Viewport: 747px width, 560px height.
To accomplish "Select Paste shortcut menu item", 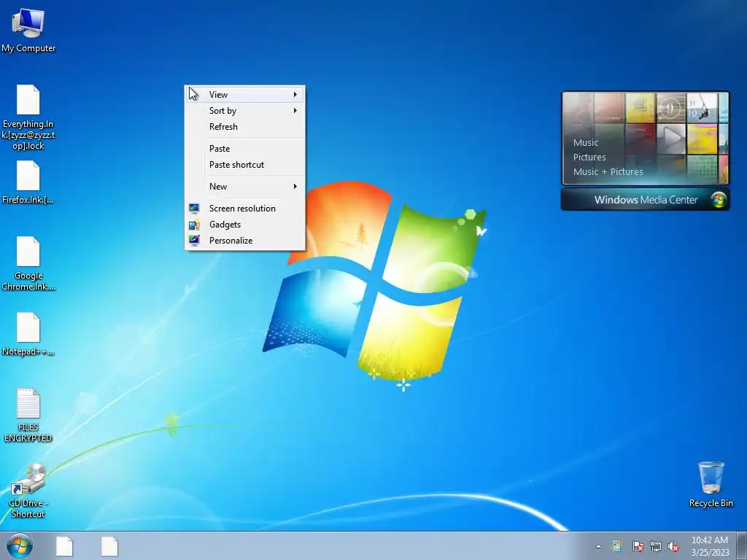I will (x=245, y=165).
